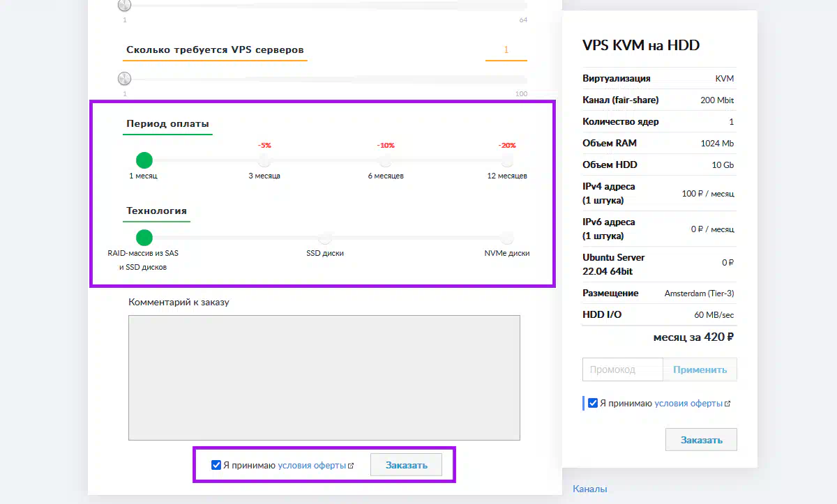The width and height of the screenshot is (837, 504).
Task: Select SSD диски technology option
Action: [325, 238]
